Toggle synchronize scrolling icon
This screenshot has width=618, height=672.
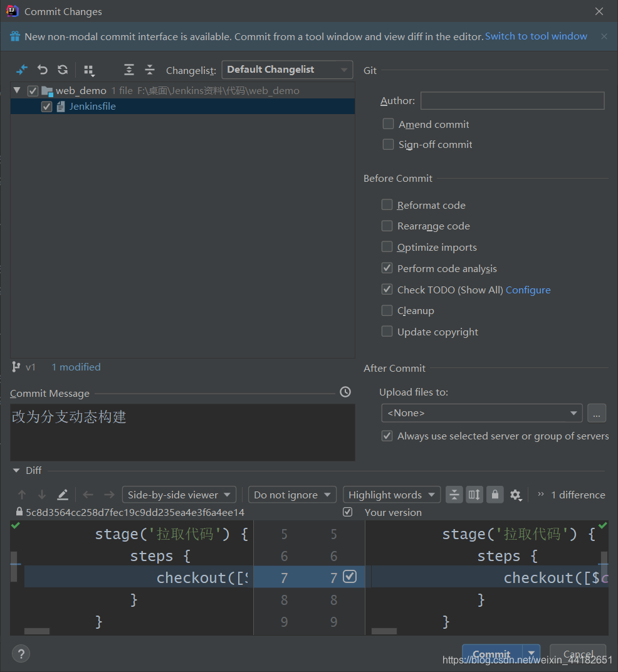click(x=474, y=495)
